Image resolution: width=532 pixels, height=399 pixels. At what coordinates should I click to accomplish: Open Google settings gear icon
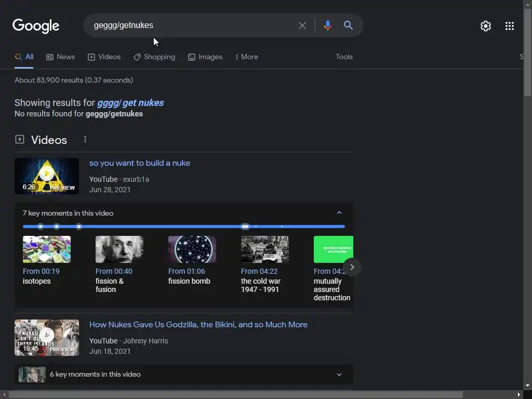[x=486, y=26]
